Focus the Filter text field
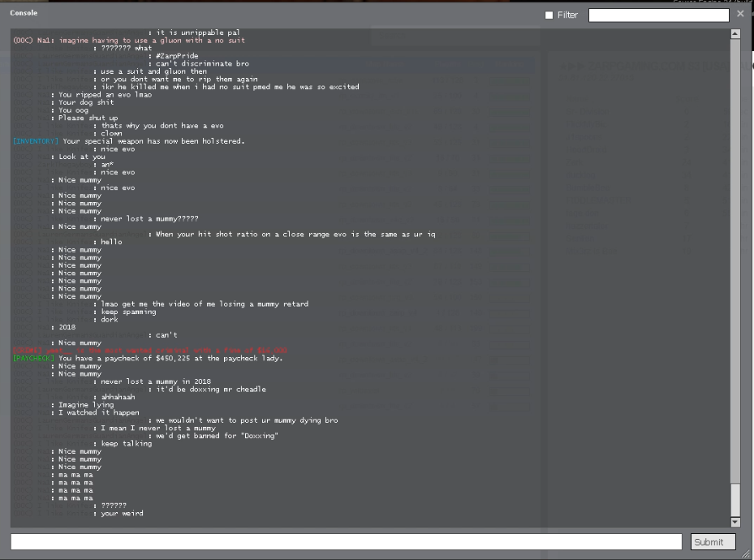Image resolution: width=754 pixels, height=560 pixels. click(x=658, y=15)
